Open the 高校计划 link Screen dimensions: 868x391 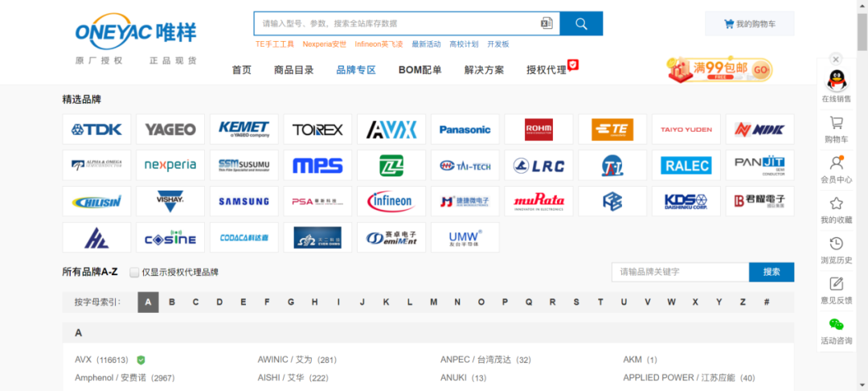coord(464,43)
